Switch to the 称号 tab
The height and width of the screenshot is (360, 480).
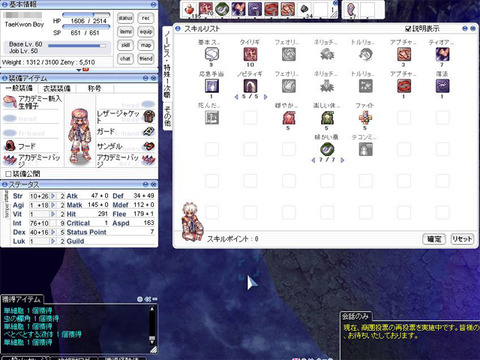tap(95, 88)
